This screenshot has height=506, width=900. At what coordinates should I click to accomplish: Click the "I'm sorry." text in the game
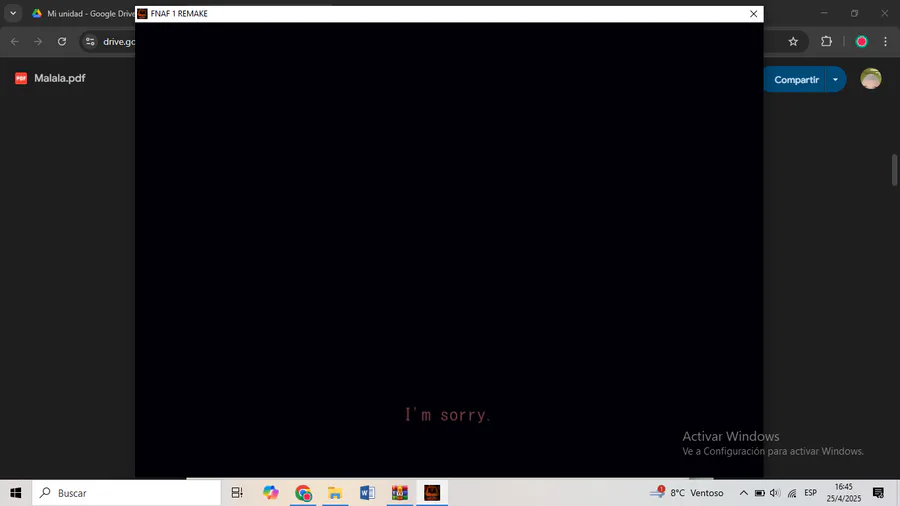pos(448,414)
